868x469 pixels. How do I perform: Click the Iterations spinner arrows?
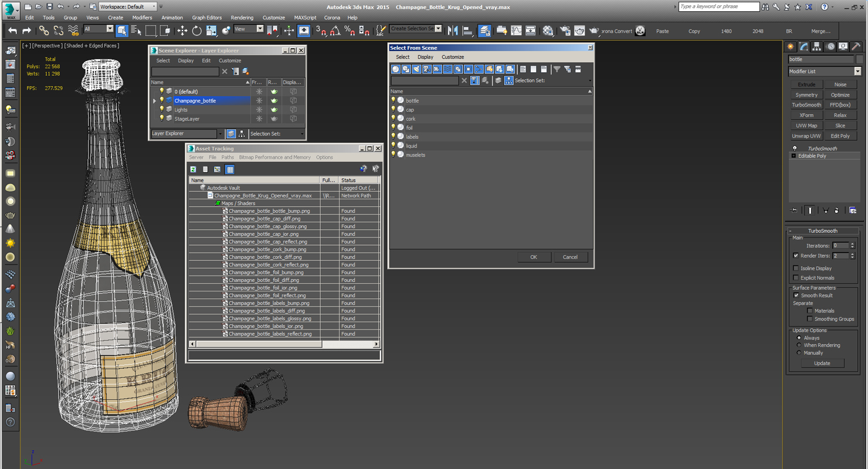[853, 246]
